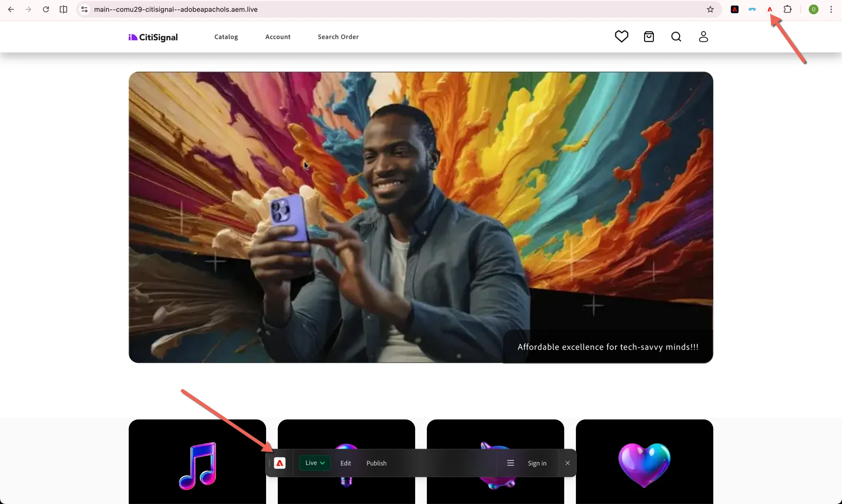Open the music note card
This screenshot has height=504, width=842.
coord(197,462)
